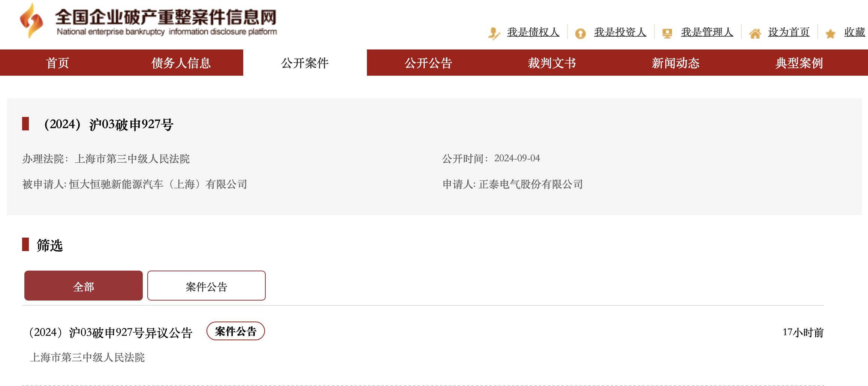Open the 新闻动态 menu tab

tap(676, 63)
